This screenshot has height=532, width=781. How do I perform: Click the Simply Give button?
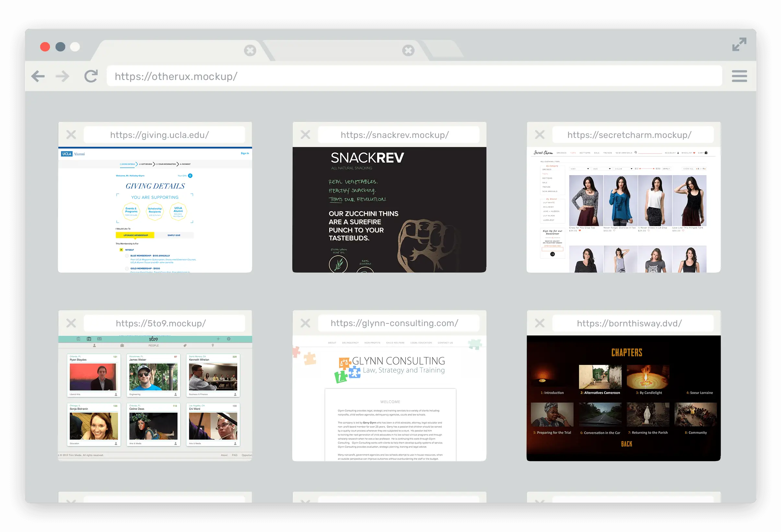(x=174, y=235)
